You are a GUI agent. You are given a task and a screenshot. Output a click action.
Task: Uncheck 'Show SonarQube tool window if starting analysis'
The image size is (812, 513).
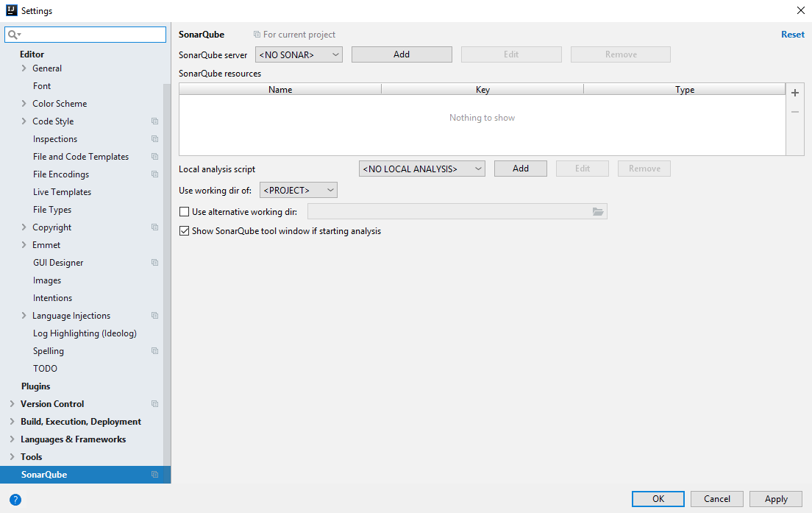tap(184, 230)
